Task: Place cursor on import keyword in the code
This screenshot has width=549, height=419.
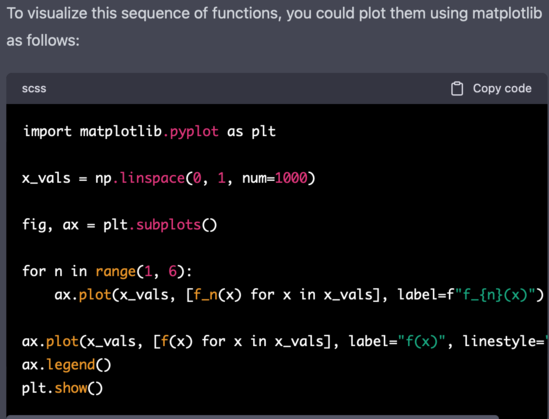Action: 47,132
